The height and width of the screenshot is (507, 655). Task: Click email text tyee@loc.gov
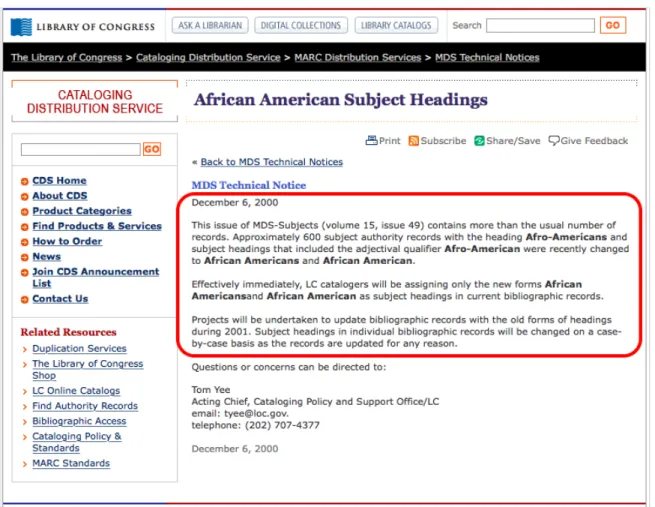point(255,413)
